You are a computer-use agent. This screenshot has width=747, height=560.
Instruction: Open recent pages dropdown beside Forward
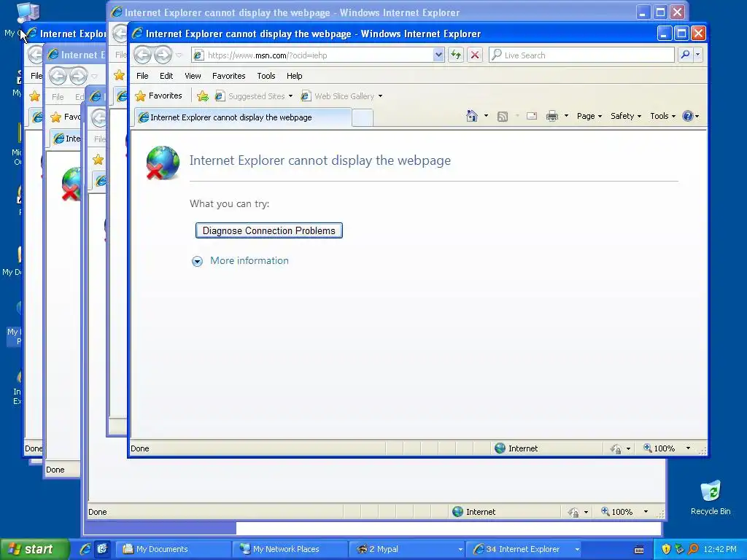[179, 55]
